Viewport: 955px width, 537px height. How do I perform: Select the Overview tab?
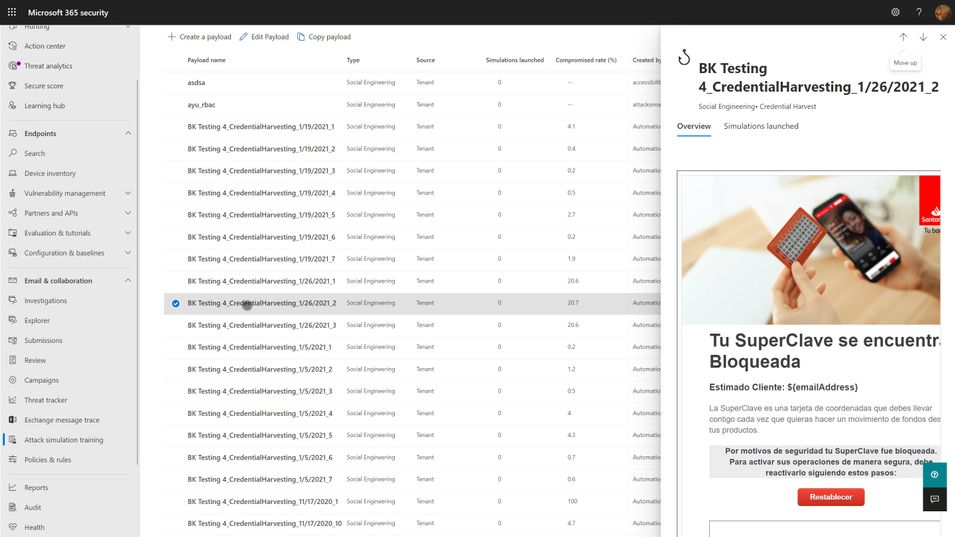(x=694, y=126)
